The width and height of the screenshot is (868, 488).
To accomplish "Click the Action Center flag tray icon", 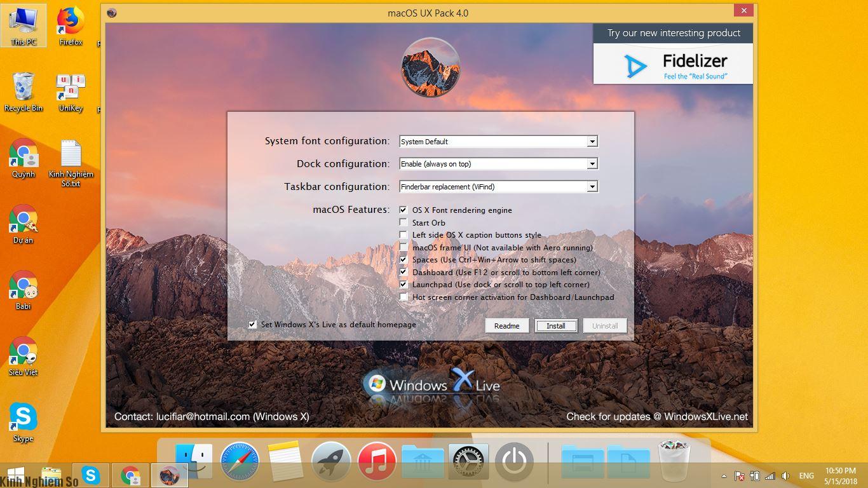I will click(x=739, y=476).
